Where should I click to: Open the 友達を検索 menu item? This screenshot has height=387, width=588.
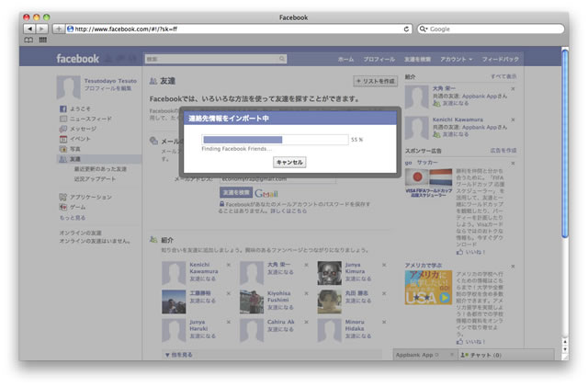pos(417,60)
